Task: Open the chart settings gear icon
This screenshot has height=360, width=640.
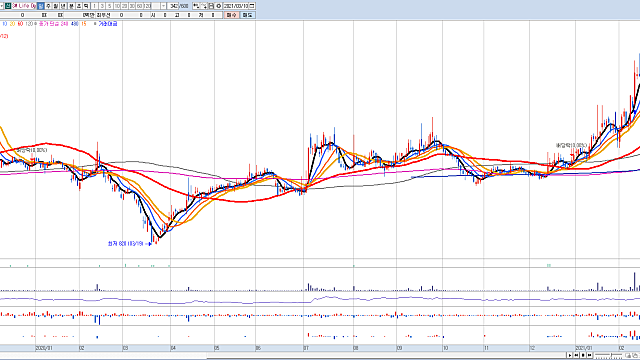Action: [x=219, y=6]
